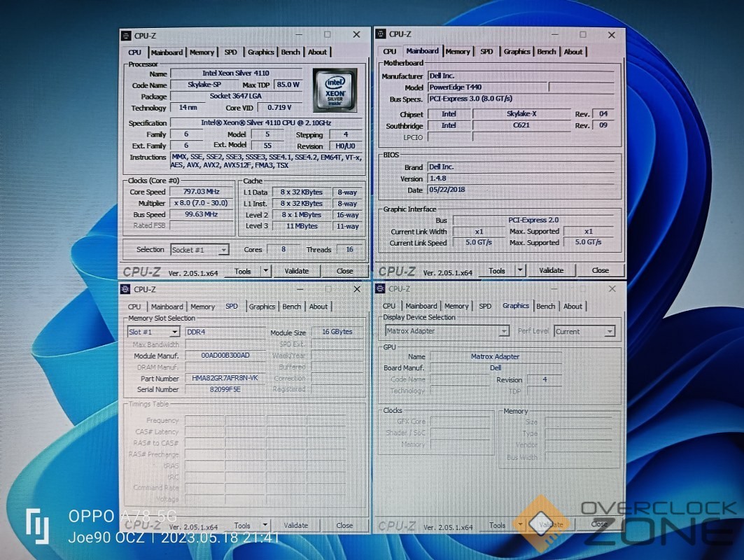The width and height of the screenshot is (744, 560).
Task: Click the Cores value 8
Action: (283, 250)
